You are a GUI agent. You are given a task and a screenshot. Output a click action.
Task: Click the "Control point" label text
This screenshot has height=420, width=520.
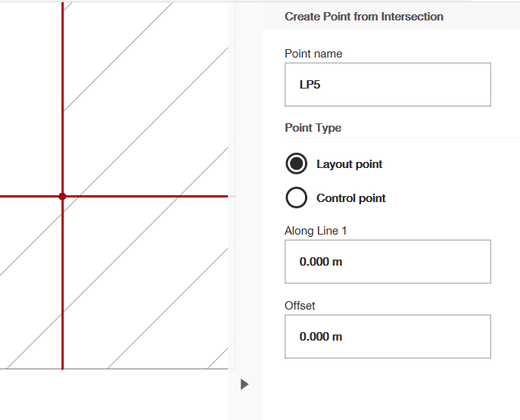pos(350,198)
